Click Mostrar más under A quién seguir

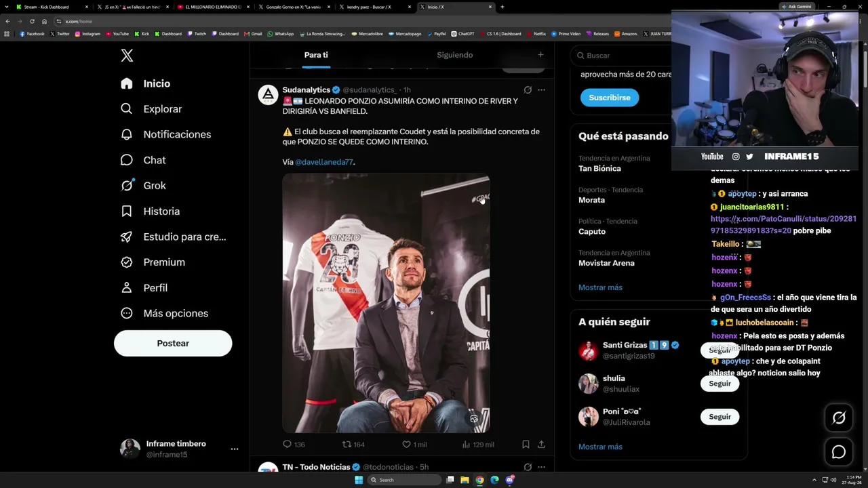click(x=600, y=447)
